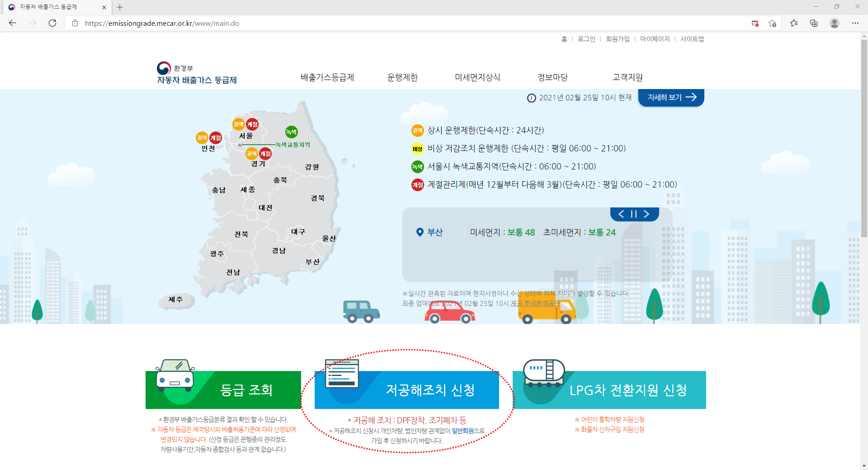Open the 사이트맵 link
Viewport: 868px width, 470px height.
692,39
